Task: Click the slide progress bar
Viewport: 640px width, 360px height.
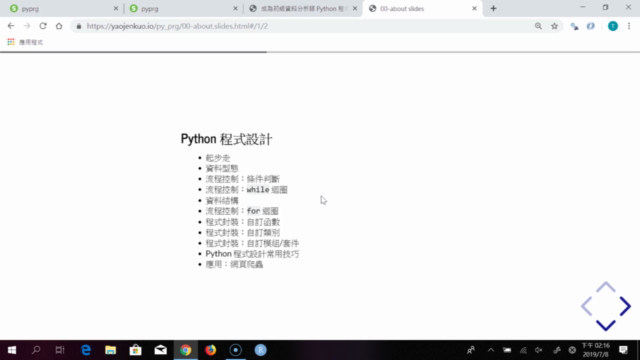Action: point(320,52)
